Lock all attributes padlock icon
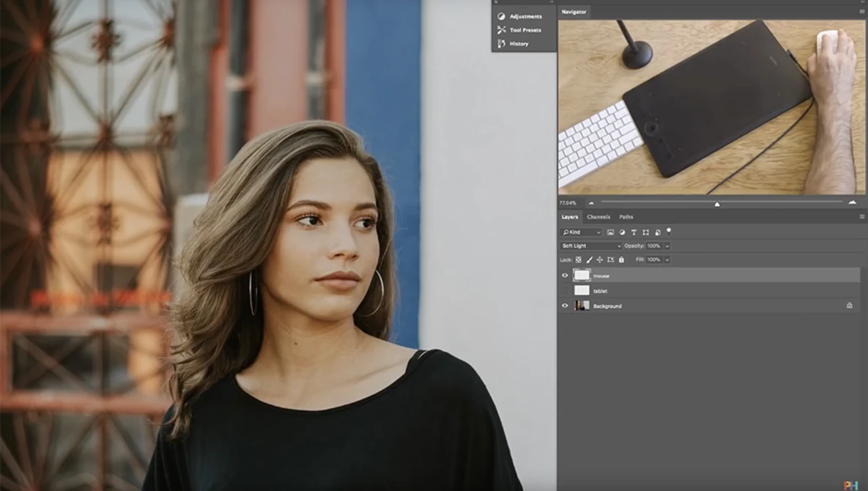The image size is (868, 491). [621, 259]
